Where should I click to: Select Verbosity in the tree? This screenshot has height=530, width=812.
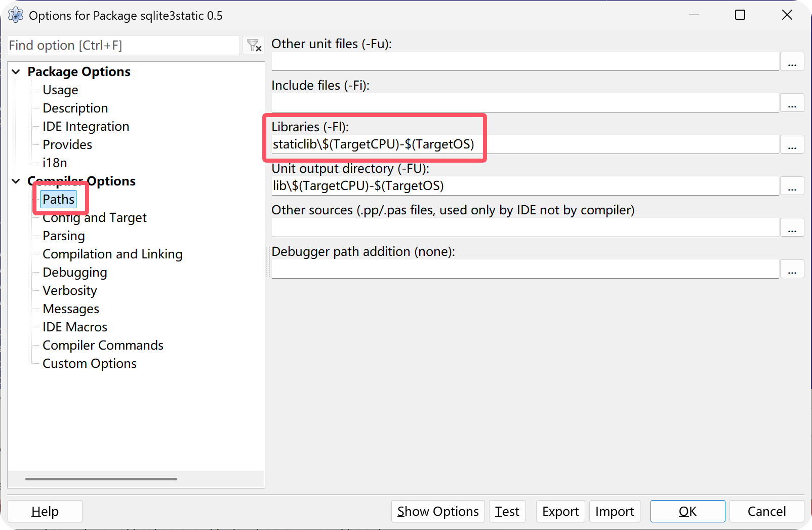[x=70, y=291]
